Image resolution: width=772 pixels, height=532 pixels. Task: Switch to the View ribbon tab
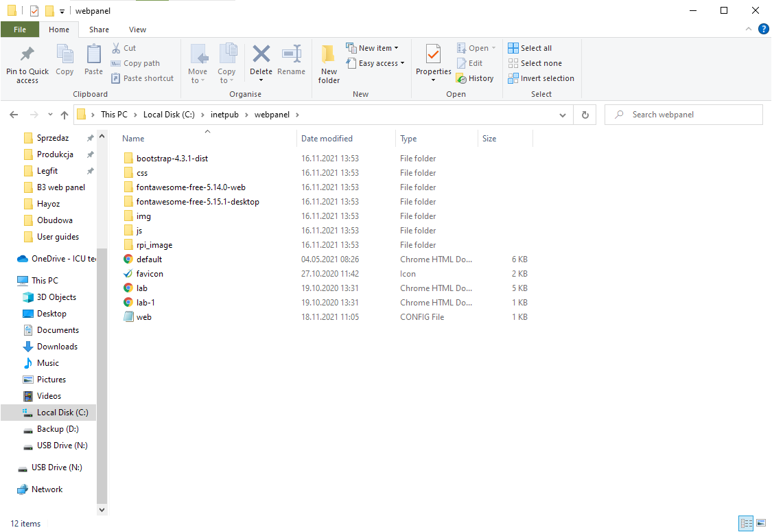(x=137, y=30)
